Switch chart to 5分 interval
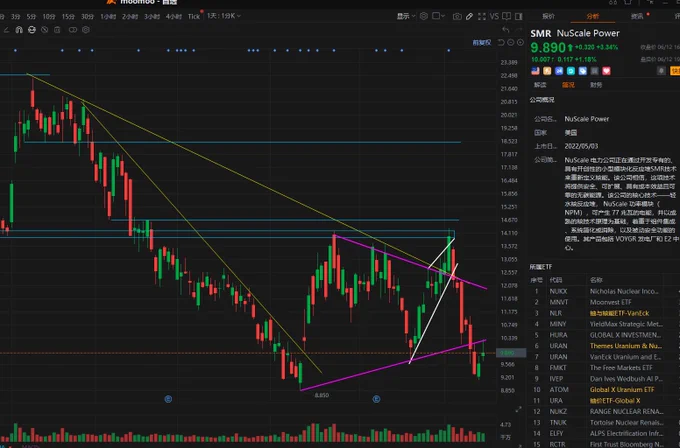 coord(31,16)
